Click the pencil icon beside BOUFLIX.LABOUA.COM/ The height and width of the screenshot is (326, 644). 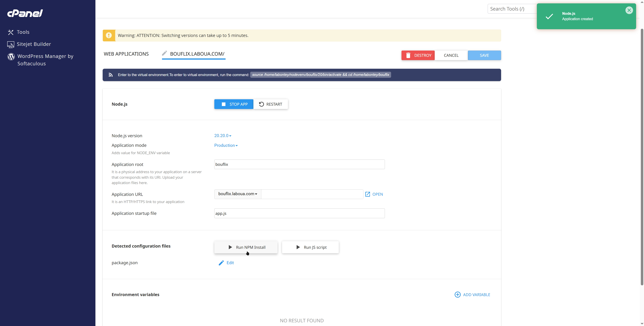[164, 53]
